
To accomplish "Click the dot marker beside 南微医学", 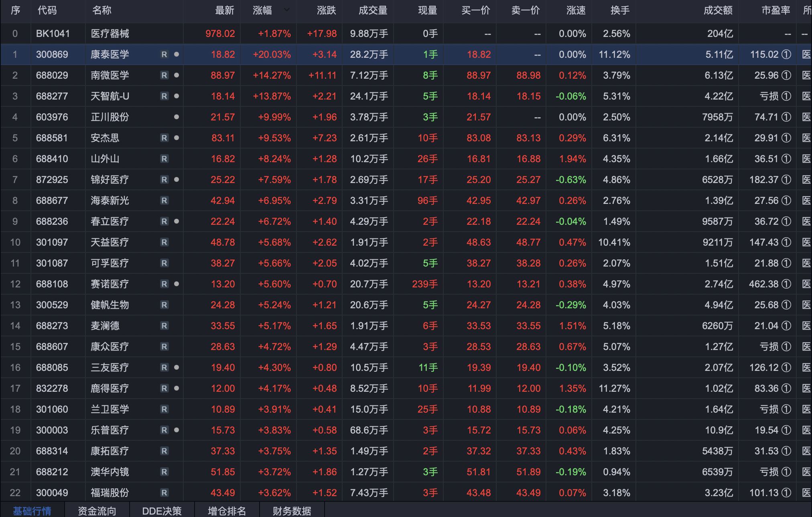I will coord(177,75).
